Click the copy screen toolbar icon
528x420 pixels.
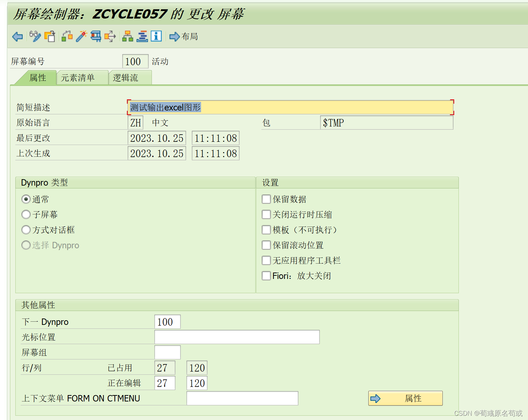tap(50, 36)
